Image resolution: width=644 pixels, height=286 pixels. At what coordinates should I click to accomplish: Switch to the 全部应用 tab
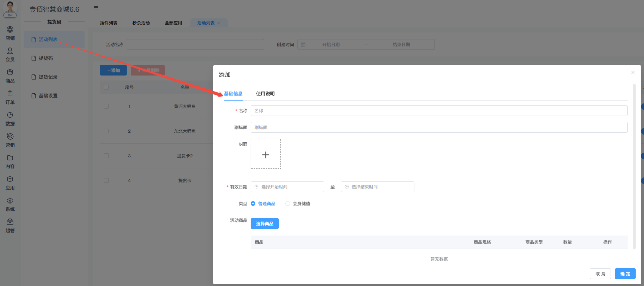coord(173,23)
